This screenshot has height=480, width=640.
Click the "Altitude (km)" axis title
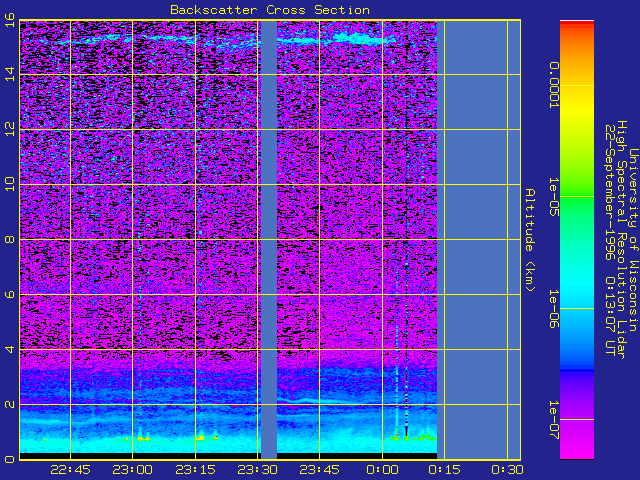[529, 240]
